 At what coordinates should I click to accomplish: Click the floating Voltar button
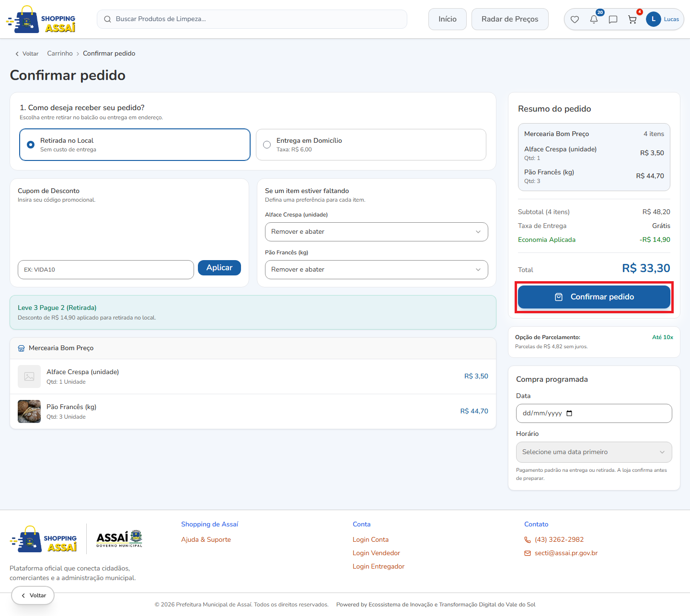coord(33,595)
